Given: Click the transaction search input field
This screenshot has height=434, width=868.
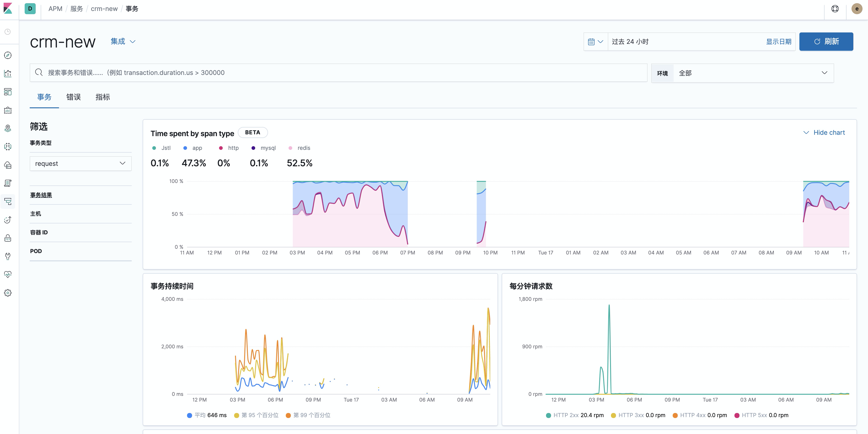Looking at the screenshot, I should (x=337, y=72).
